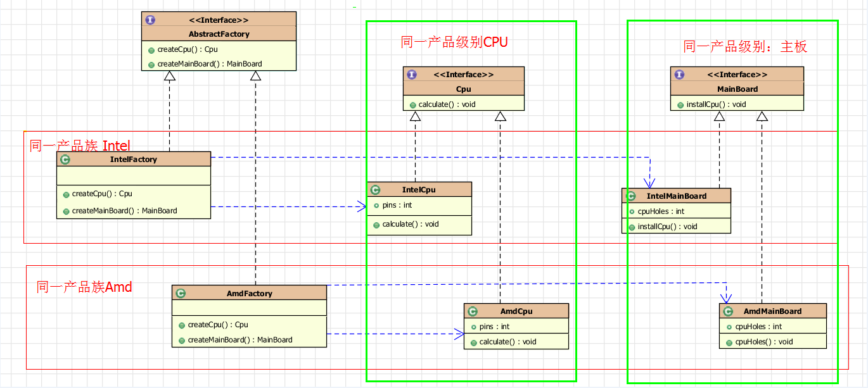
Task: Click the Cpu interface icon
Action: (x=412, y=75)
